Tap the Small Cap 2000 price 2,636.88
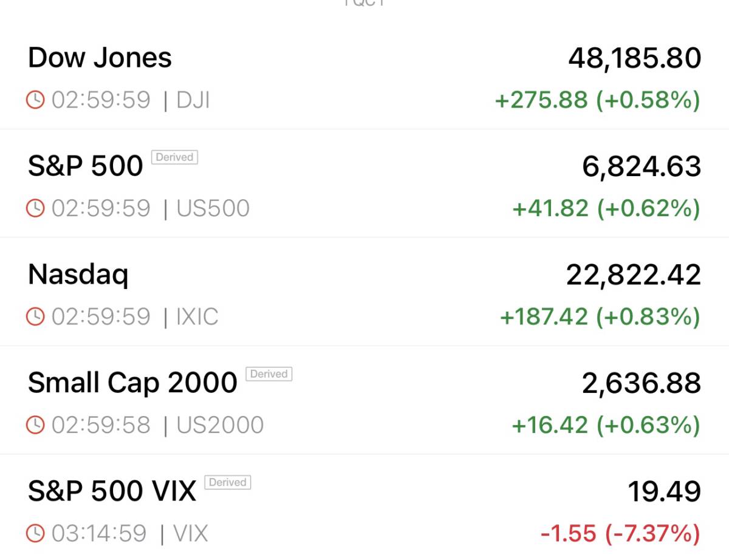729x560 pixels. 642,383
